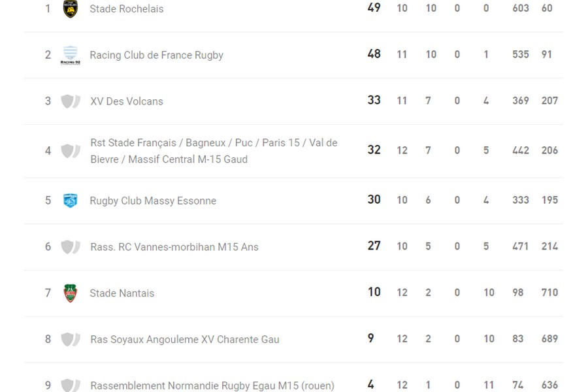This screenshot has height=392, width=588.
Task: Open Ras Soyaux Angouleme XV Charente Gau
Action: [185, 340]
